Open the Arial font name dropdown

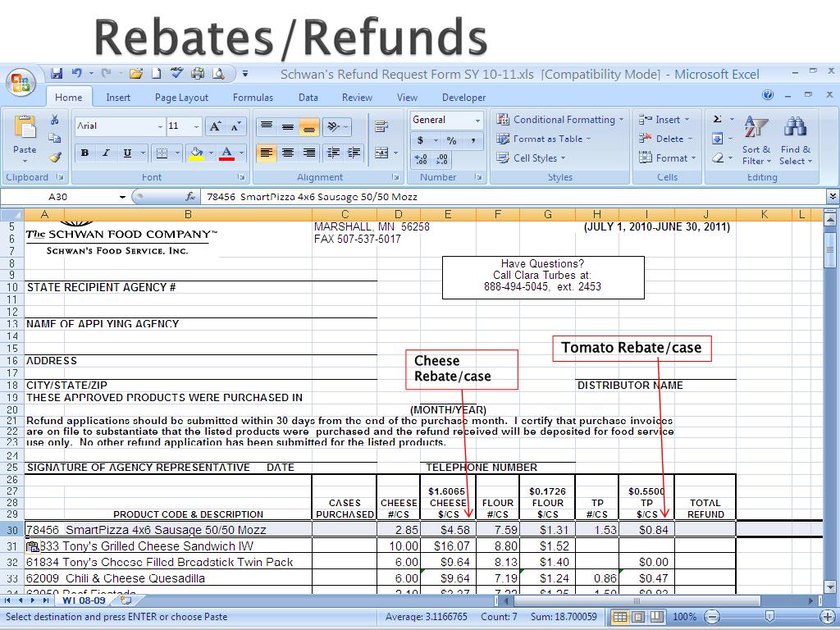[160, 126]
